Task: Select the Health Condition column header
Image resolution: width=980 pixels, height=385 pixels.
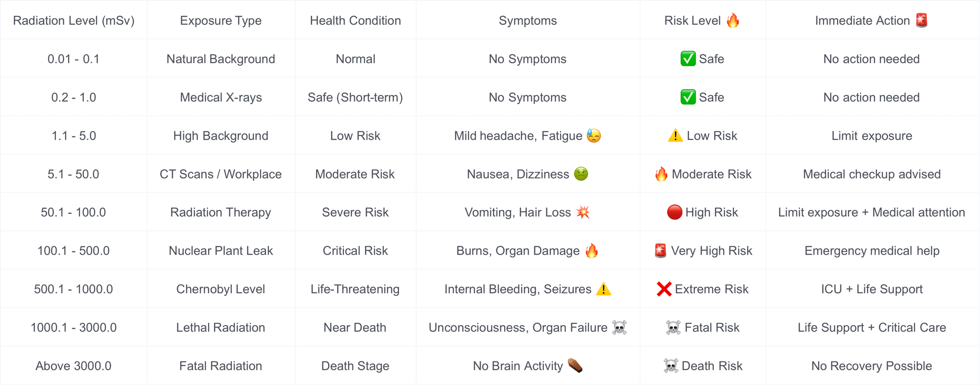Action: click(355, 21)
